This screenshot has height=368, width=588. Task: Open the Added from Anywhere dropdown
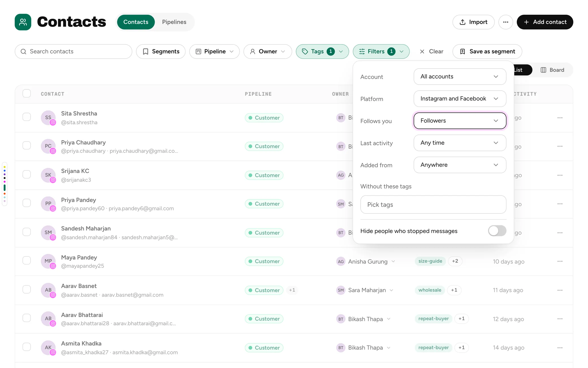tap(460, 165)
